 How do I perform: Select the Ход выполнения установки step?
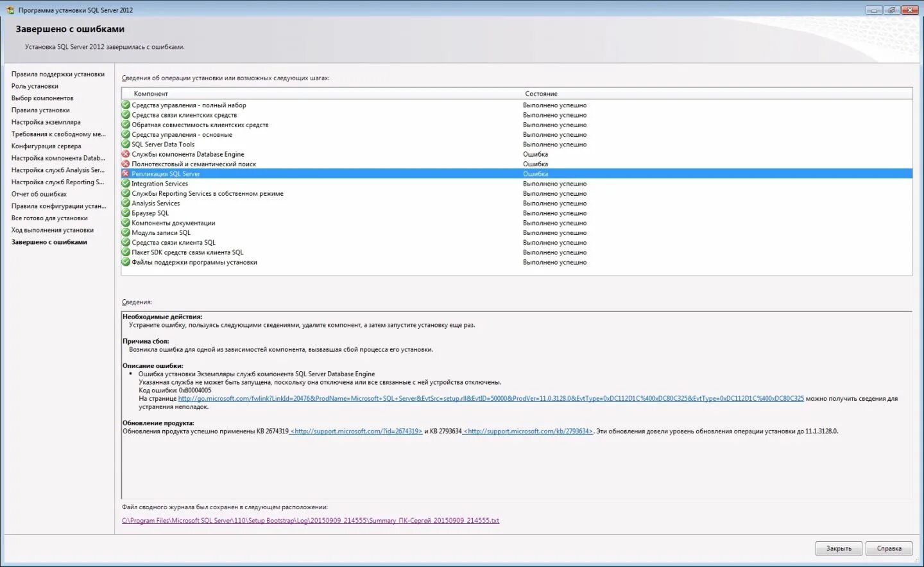tap(53, 230)
